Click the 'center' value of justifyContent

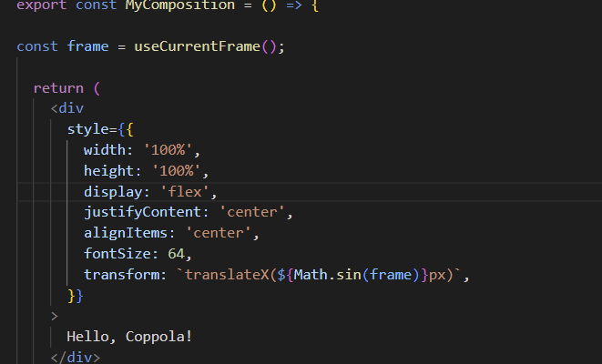[252, 213]
